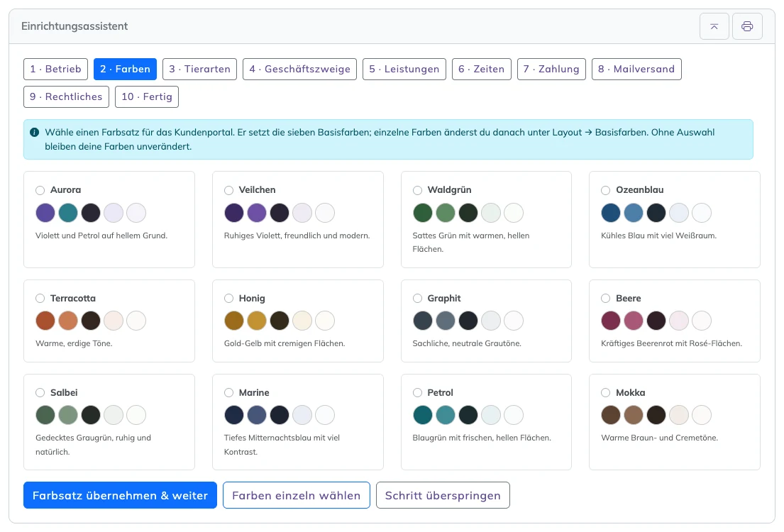Switch to step 7 · Zahlung
The height and width of the screenshot is (532, 784).
pyautogui.click(x=551, y=69)
